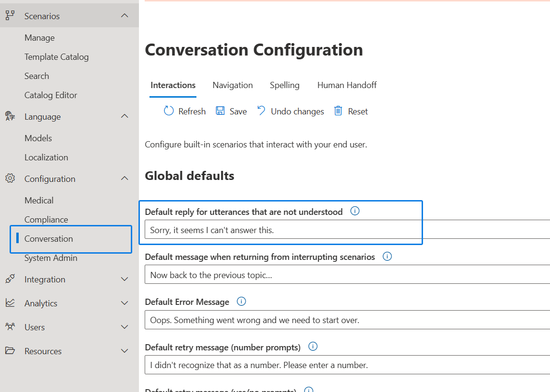Expand the Integration section chevron
This screenshot has width=550, height=392.
[125, 279]
